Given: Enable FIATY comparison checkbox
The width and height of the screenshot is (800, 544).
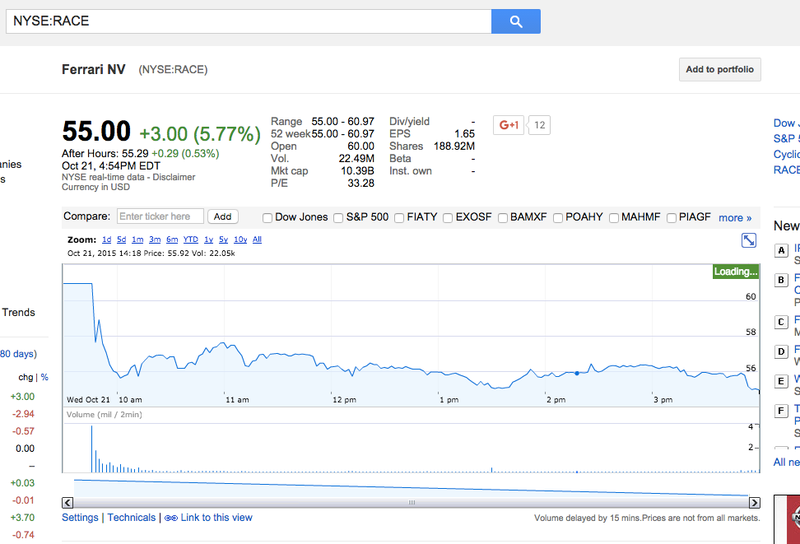Looking at the screenshot, I should pyautogui.click(x=399, y=218).
